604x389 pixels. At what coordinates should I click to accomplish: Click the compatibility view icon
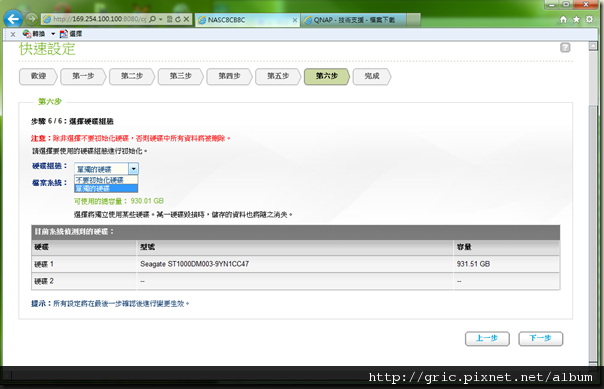pyautogui.click(x=169, y=19)
